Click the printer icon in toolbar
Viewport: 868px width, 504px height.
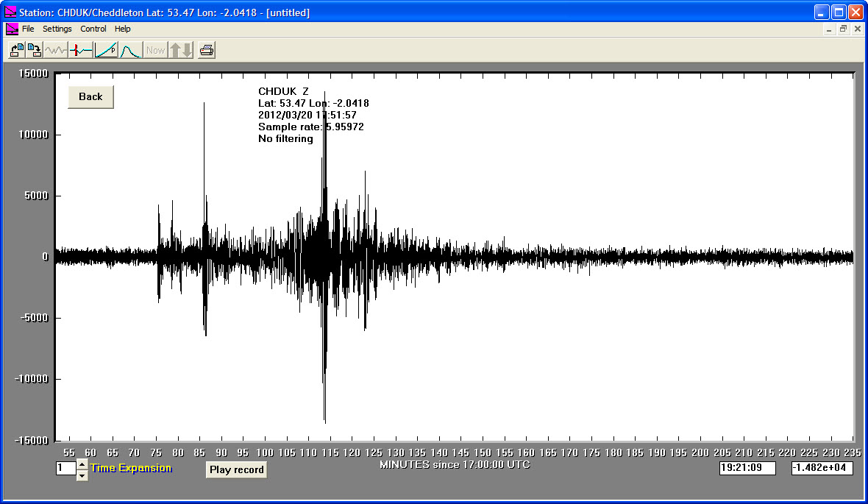click(207, 50)
